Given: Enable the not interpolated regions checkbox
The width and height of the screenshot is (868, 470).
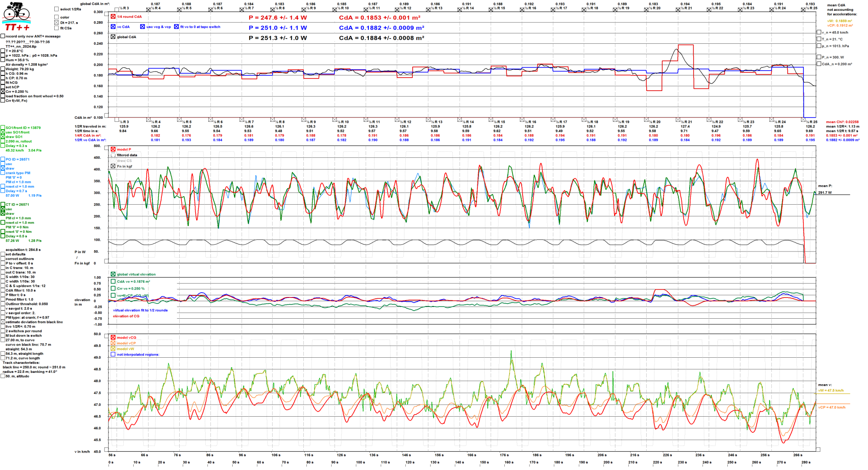Looking at the screenshot, I should tap(113, 355).
